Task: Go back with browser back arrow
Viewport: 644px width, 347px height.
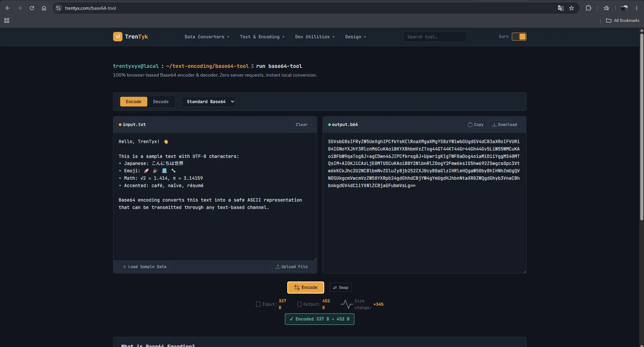Action: tap(8, 8)
